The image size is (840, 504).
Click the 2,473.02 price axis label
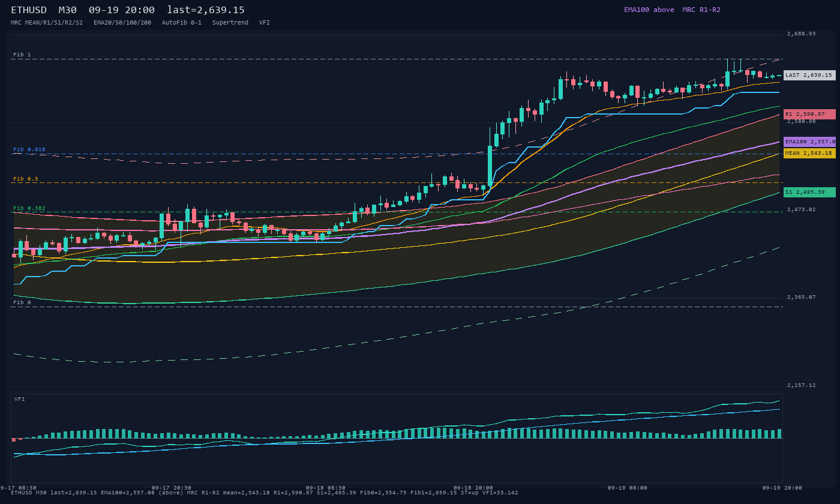click(802, 209)
